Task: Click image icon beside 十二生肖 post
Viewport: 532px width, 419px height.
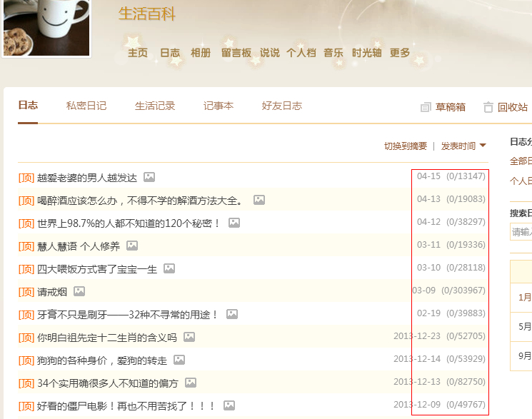Action: (x=189, y=337)
